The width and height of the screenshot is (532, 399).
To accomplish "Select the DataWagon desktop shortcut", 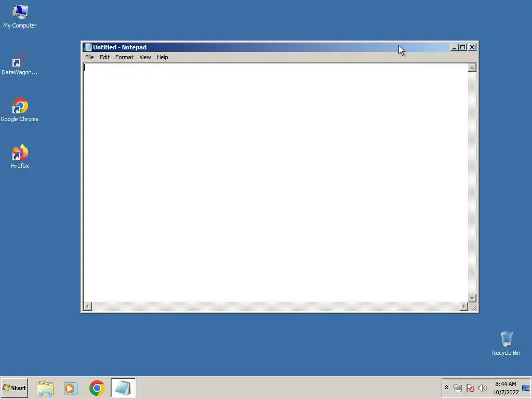I will (x=20, y=63).
